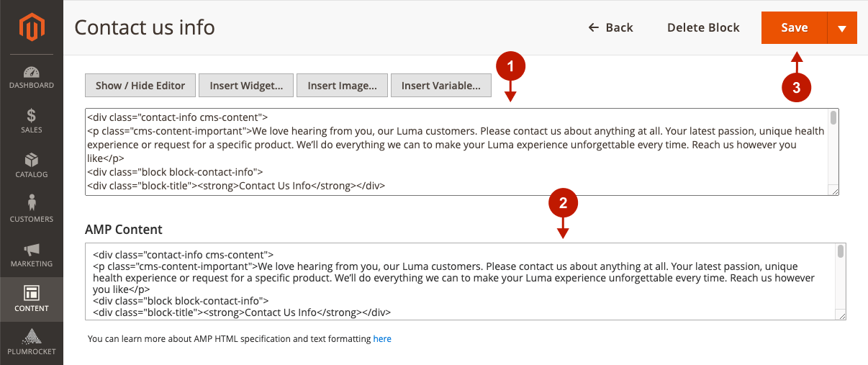This screenshot has height=365, width=868.
Task: Open the Customers person icon
Action: click(x=31, y=204)
